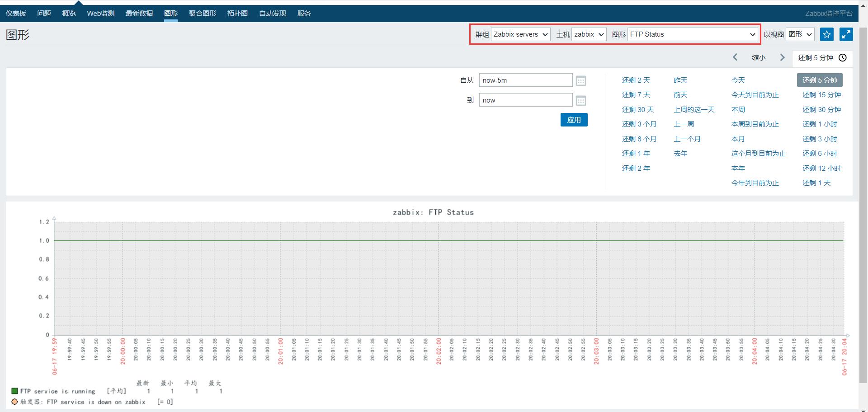The height and width of the screenshot is (412, 868).
Task: Select the 昨天 time range
Action: click(x=680, y=80)
